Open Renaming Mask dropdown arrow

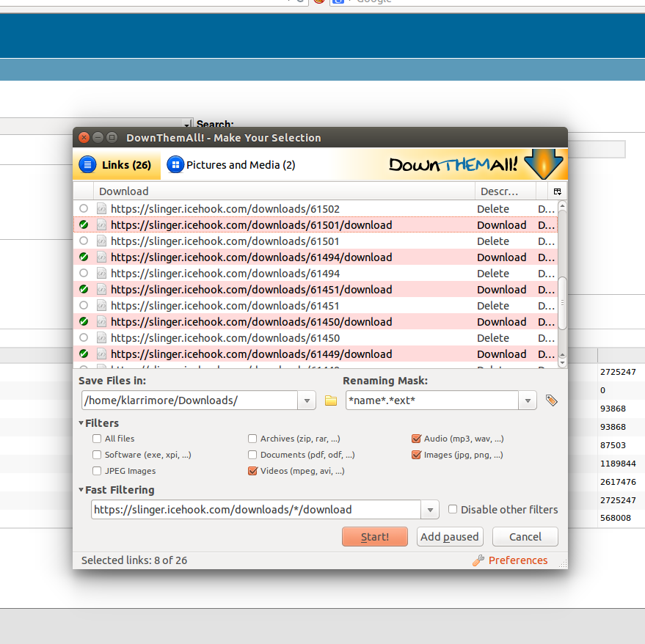pyautogui.click(x=528, y=400)
